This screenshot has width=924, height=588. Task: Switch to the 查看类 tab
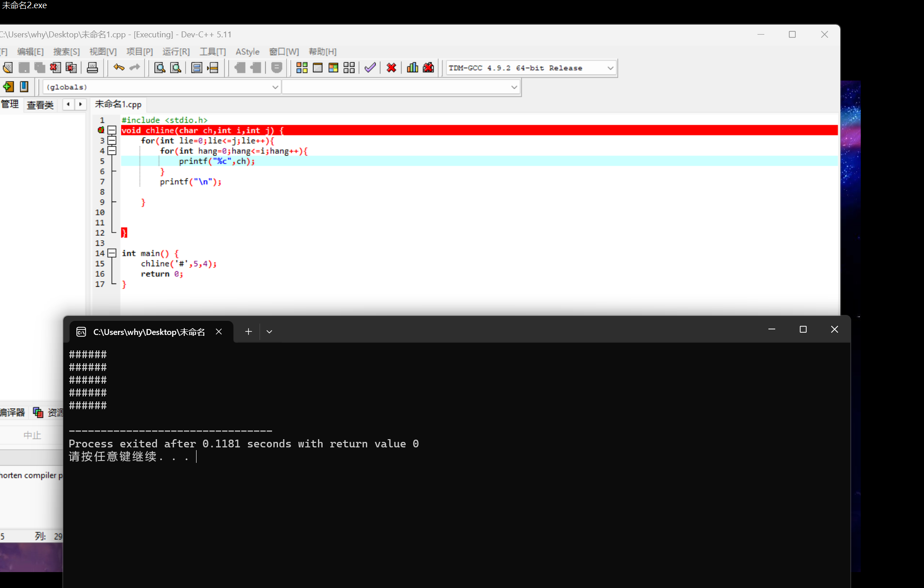tap(40, 105)
